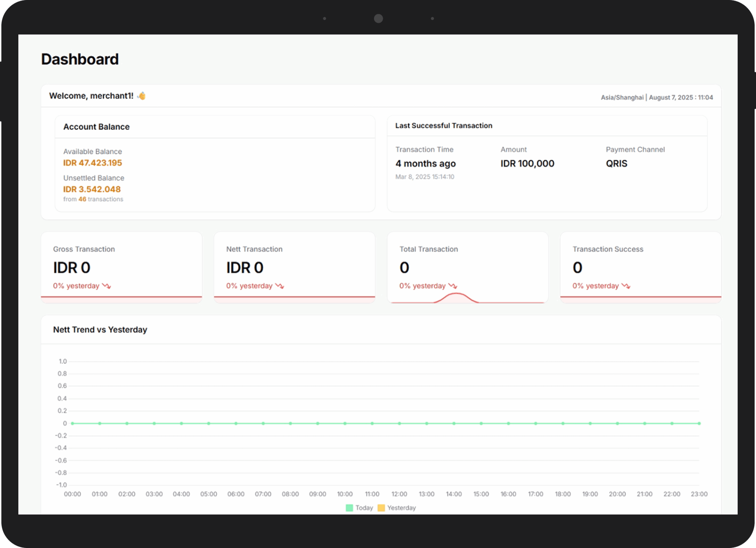Click the QRIS payment channel value
Image resolution: width=756 pixels, height=548 pixels.
coord(616,163)
